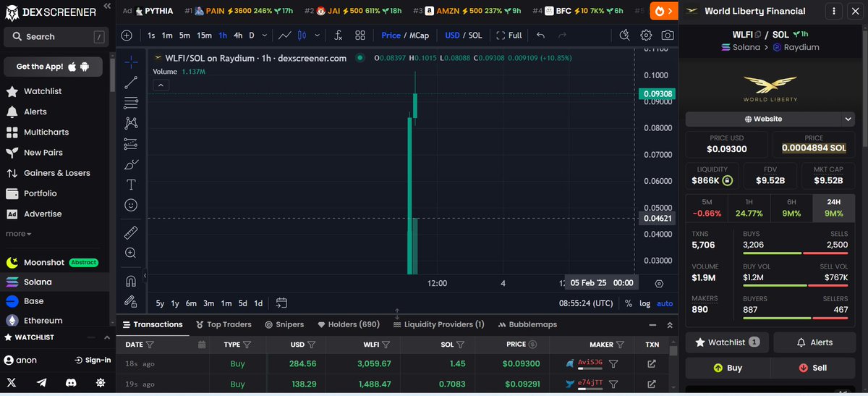Open the Liquidity Providers (1) tab
Viewport: 868px width, 396px height.
click(439, 324)
